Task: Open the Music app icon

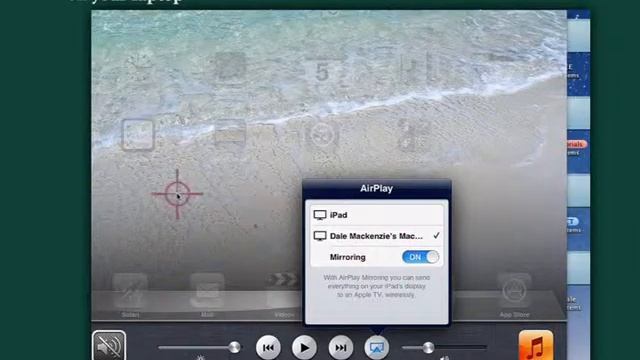Action: click(x=536, y=345)
